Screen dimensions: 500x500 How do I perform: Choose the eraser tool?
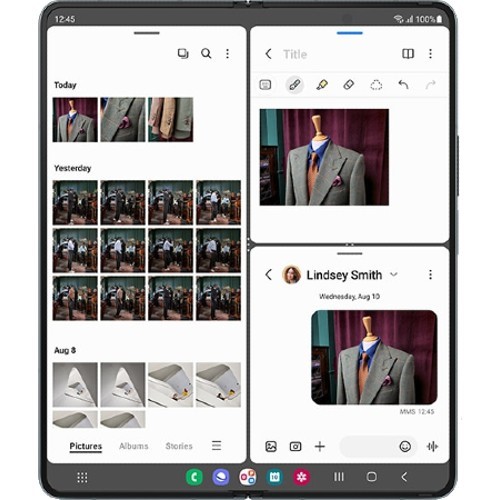(349, 85)
